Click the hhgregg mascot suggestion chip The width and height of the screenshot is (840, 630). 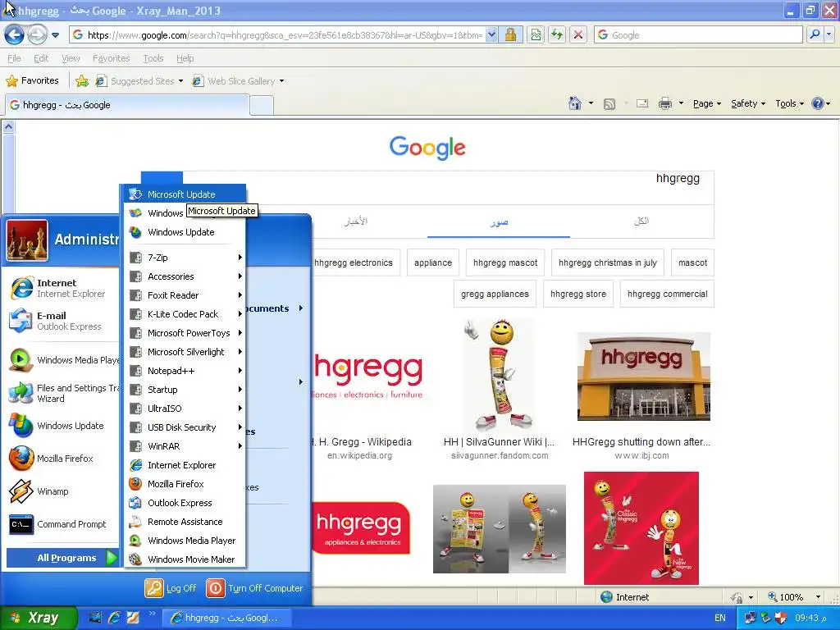pyautogui.click(x=505, y=262)
